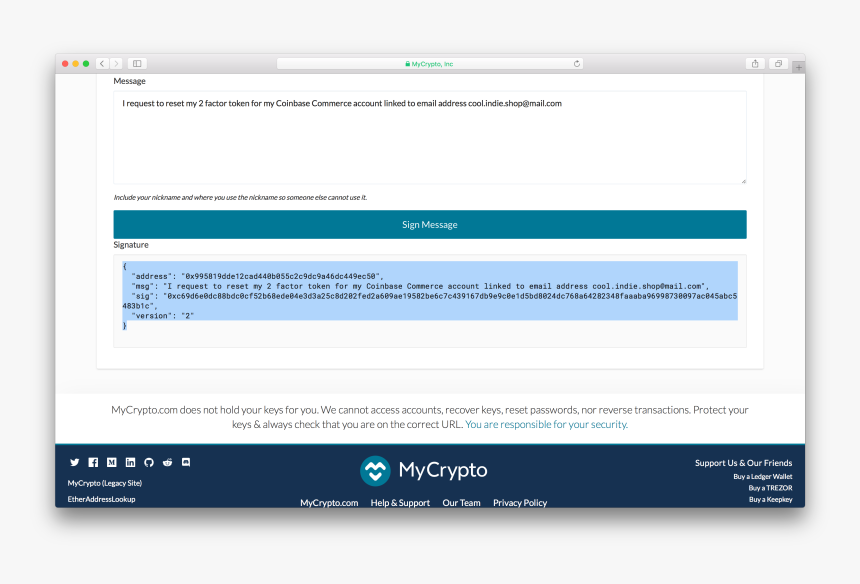Viewport: 860px width, 584px height.
Task: Click the resize handle of Message box
Action: (743, 180)
